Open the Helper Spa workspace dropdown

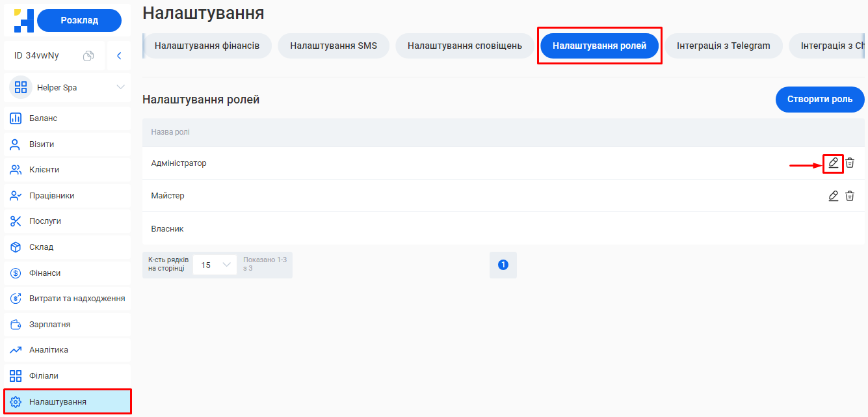click(66, 87)
